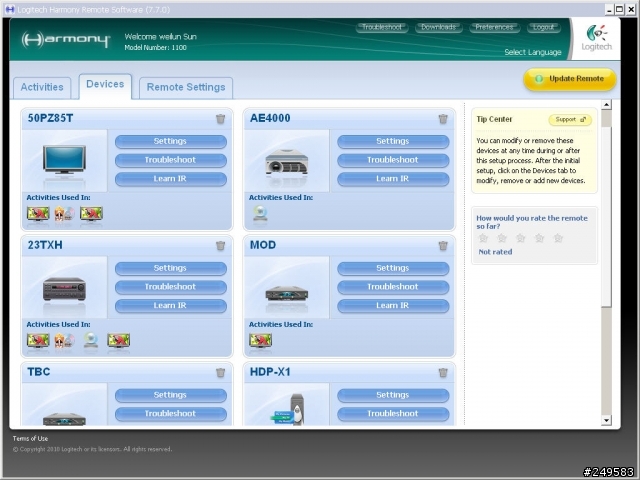The height and width of the screenshot is (480, 640).
Task: Click Learn IR for AE4000
Action: tap(393, 179)
